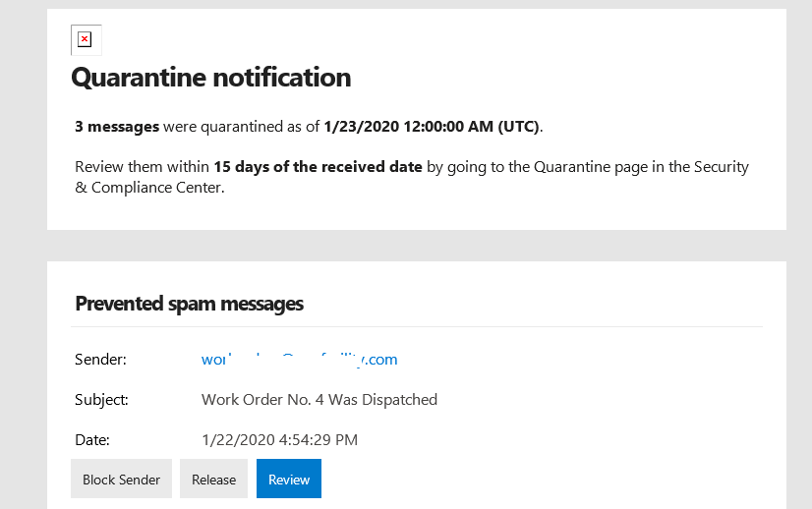Click the Prevented spam messages heading

click(189, 304)
